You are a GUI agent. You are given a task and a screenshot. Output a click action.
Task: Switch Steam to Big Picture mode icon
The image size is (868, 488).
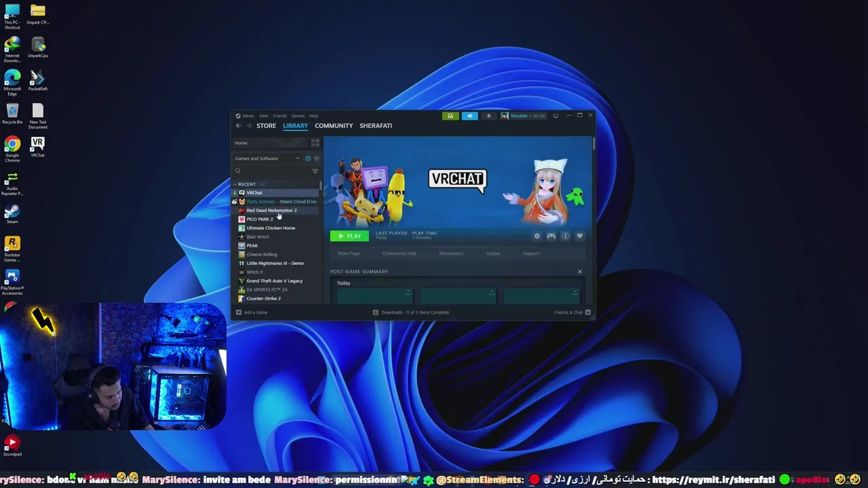pos(555,116)
